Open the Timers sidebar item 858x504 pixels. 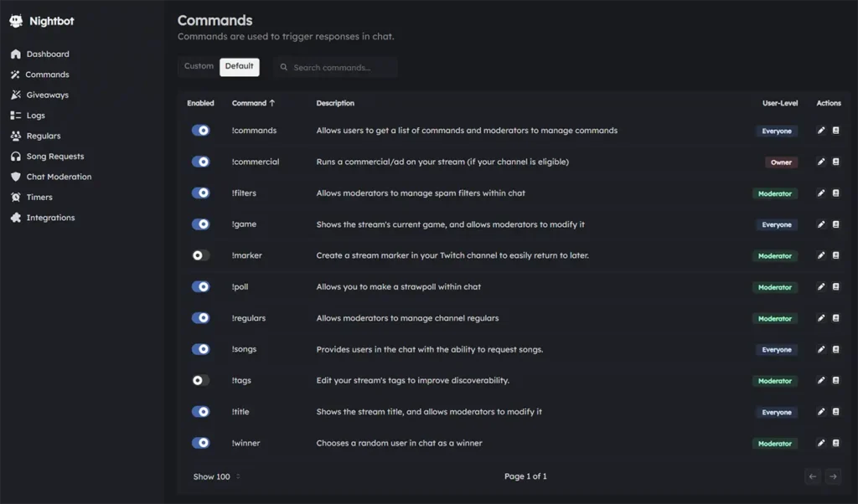[39, 198]
